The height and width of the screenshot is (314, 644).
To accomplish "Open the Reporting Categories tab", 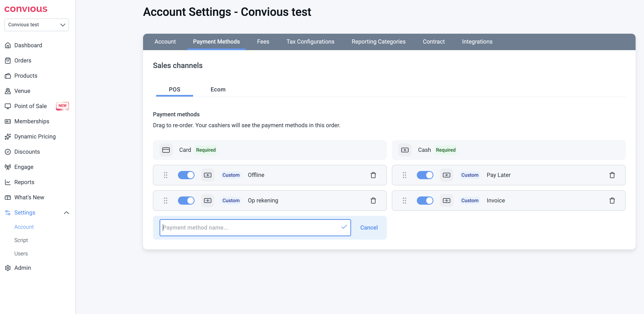I will coord(378,42).
